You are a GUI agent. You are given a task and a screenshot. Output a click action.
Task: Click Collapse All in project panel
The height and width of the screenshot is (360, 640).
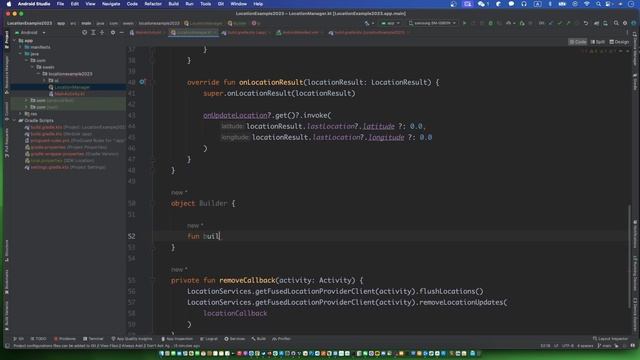click(x=102, y=33)
